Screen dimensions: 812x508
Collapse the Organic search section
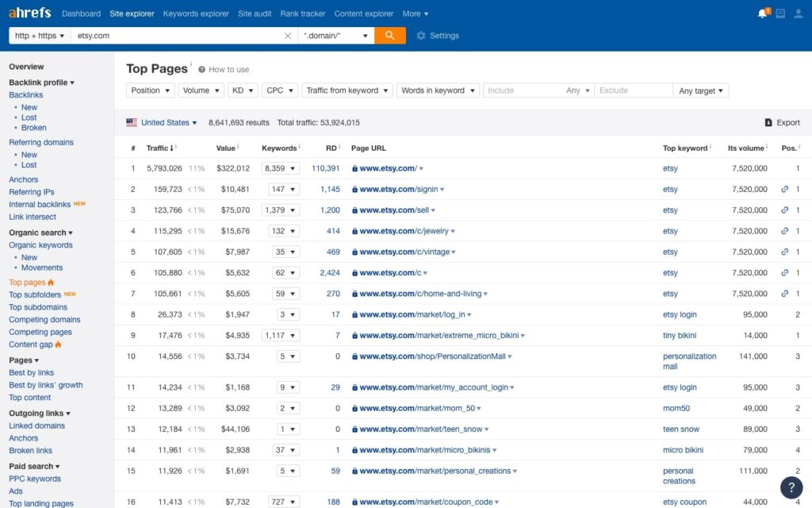(x=40, y=233)
